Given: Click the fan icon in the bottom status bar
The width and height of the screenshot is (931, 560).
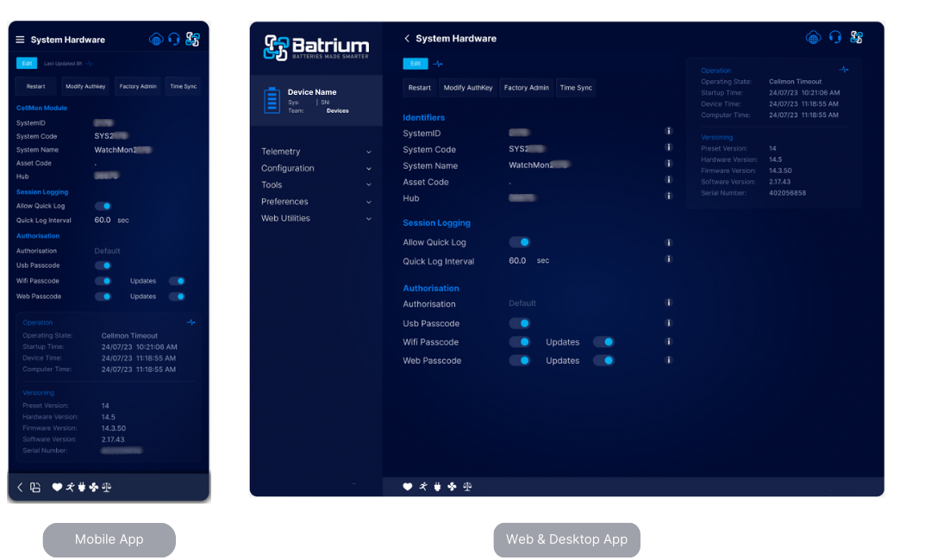Looking at the screenshot, I should 451,487.
